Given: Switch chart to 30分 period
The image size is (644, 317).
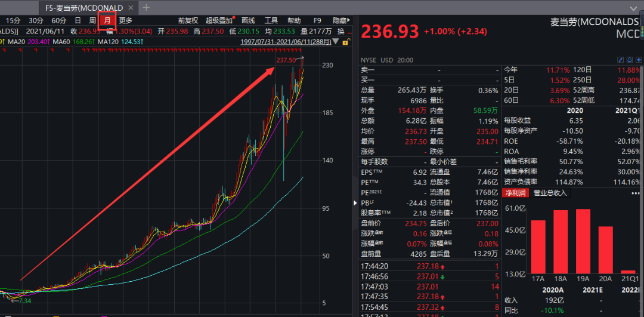Looking at the screenshot, I should click(x=36, y=20).
